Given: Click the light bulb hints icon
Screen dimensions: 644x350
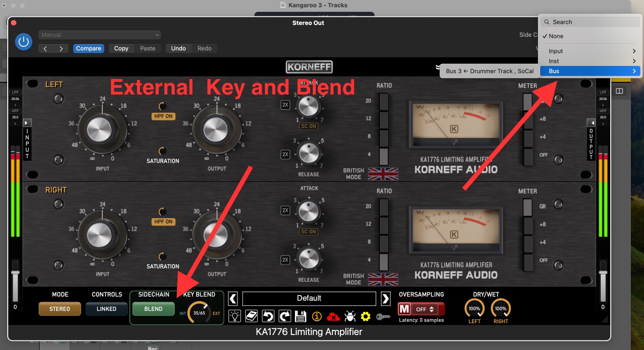Looking at the screenshot, I should (x=234, y=316).
